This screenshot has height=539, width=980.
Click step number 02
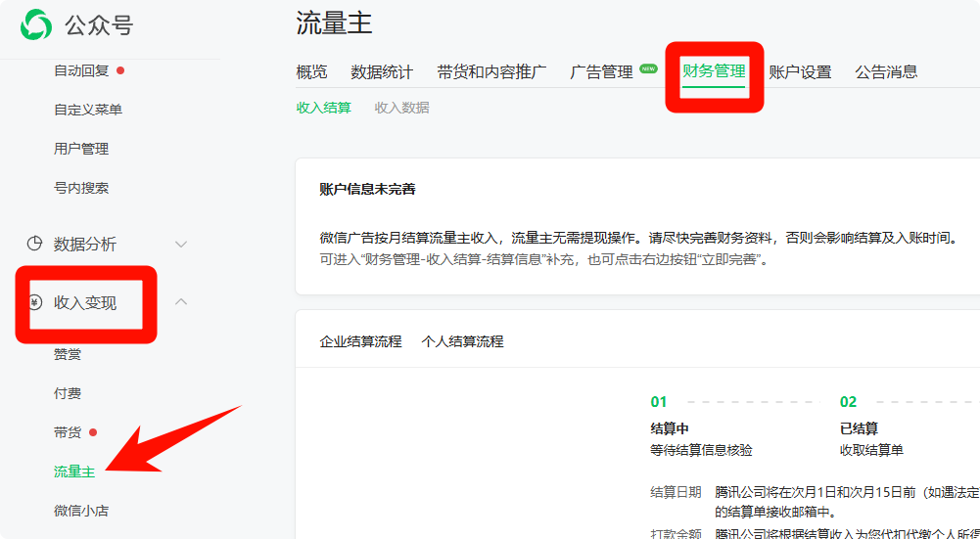coord(848,402)
